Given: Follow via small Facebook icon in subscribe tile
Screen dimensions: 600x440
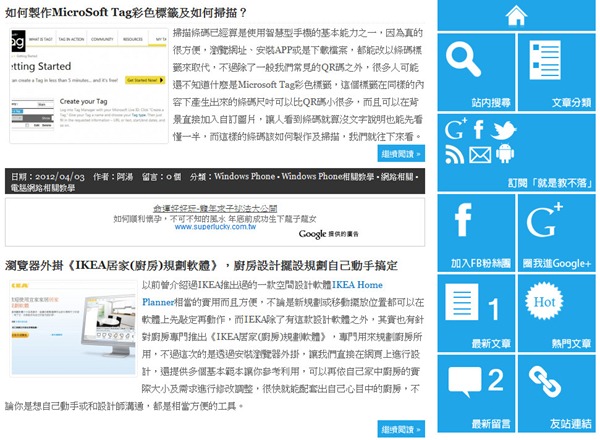Looking at the screenshot, I should point(478,129).
